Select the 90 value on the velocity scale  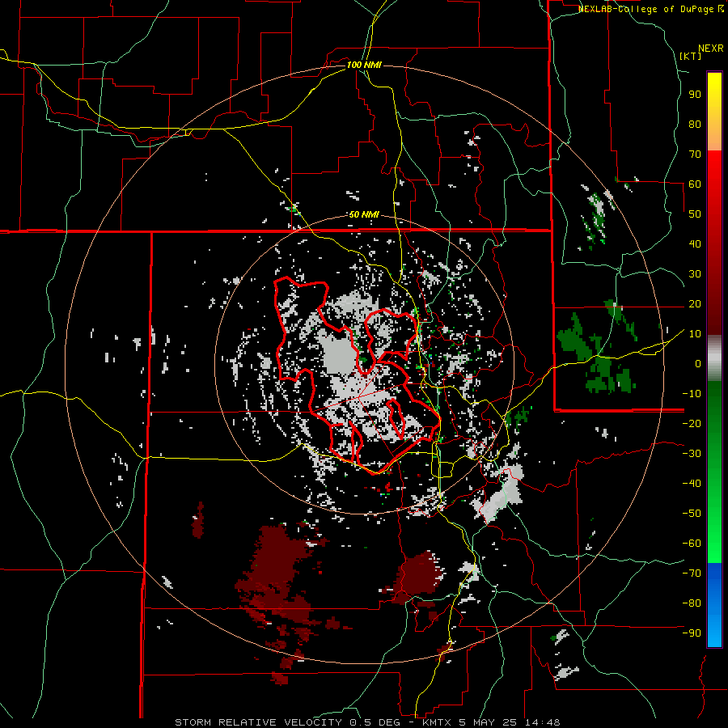click(695, 95)
